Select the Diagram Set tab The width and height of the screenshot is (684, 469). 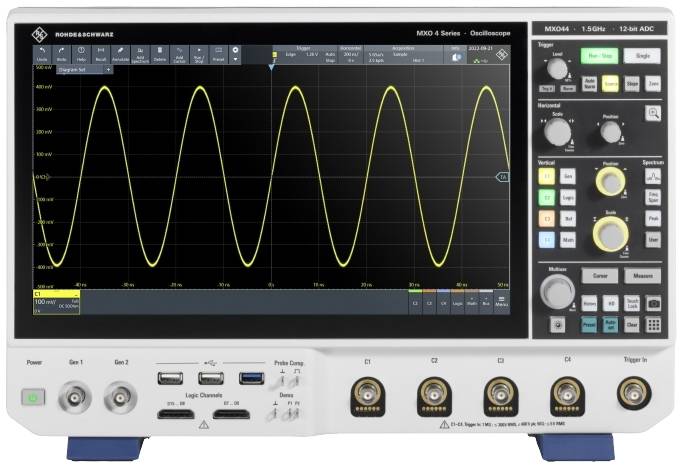[x=75, y=70]
